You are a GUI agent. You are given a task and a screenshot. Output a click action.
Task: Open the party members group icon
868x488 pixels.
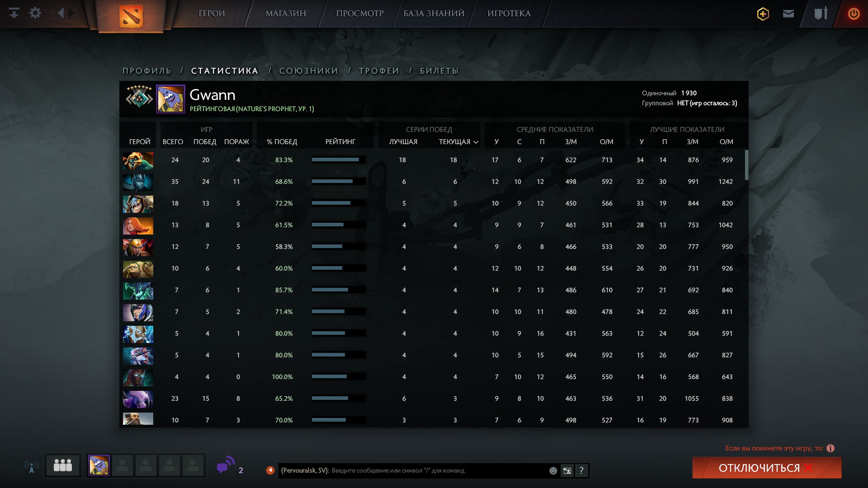click(x=63, y=465)
